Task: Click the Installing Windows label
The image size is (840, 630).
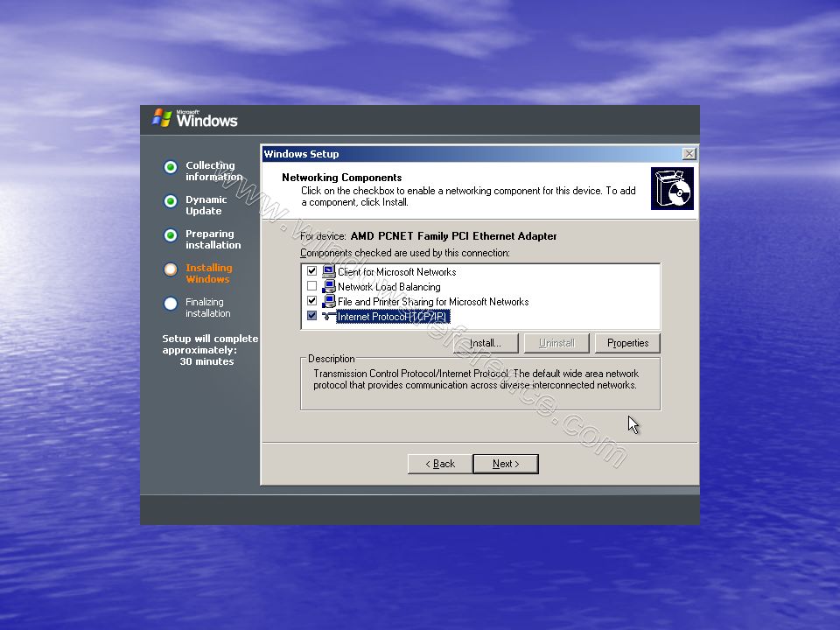Action: click(x=209, y=273)
